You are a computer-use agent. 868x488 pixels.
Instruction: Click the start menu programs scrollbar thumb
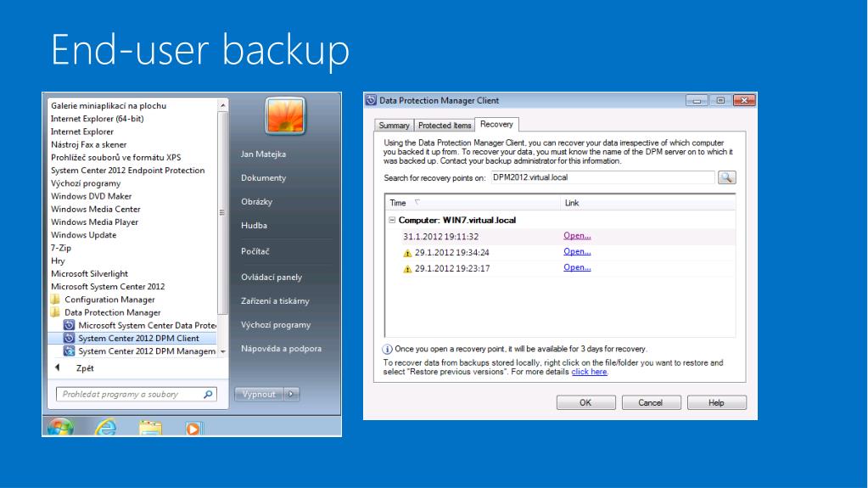click(222, 213)
